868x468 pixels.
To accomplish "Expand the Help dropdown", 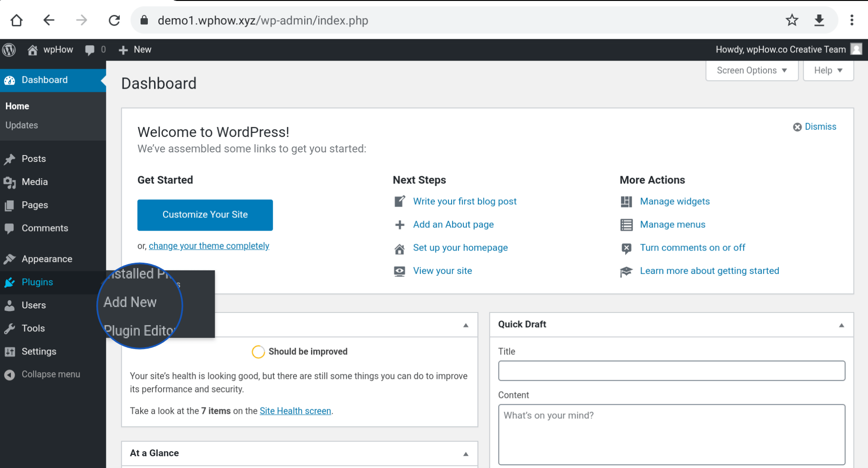I will (827, 70).
